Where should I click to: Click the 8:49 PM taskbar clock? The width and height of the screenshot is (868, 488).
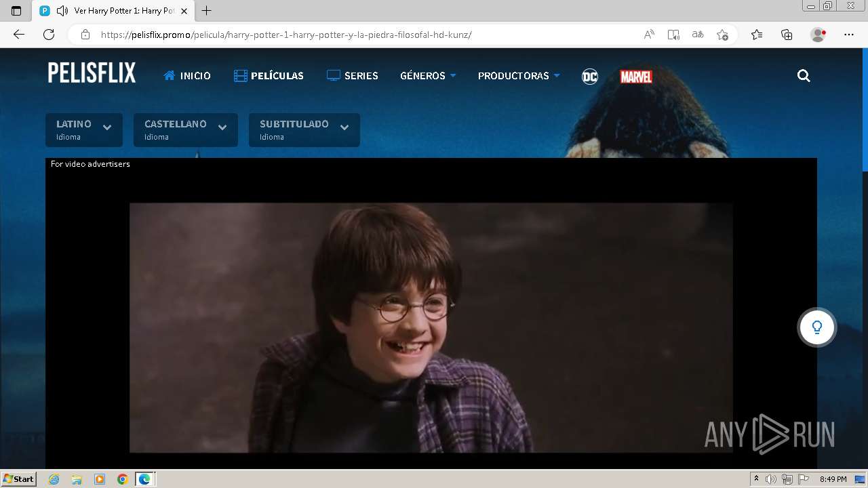click(833, 479)
